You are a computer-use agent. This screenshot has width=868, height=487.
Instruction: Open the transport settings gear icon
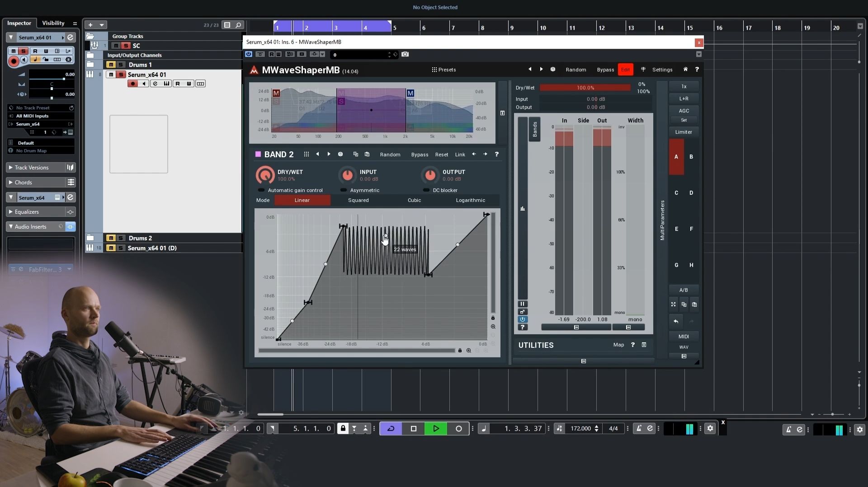pos(710,429)
